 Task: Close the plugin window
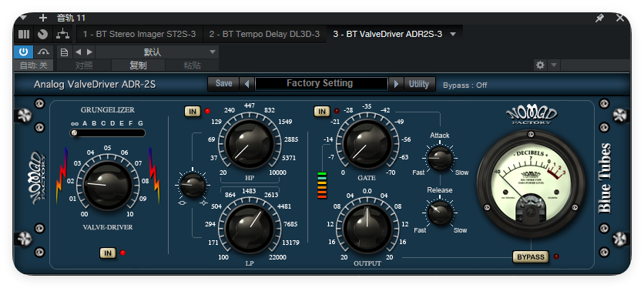tap(620, 18)
